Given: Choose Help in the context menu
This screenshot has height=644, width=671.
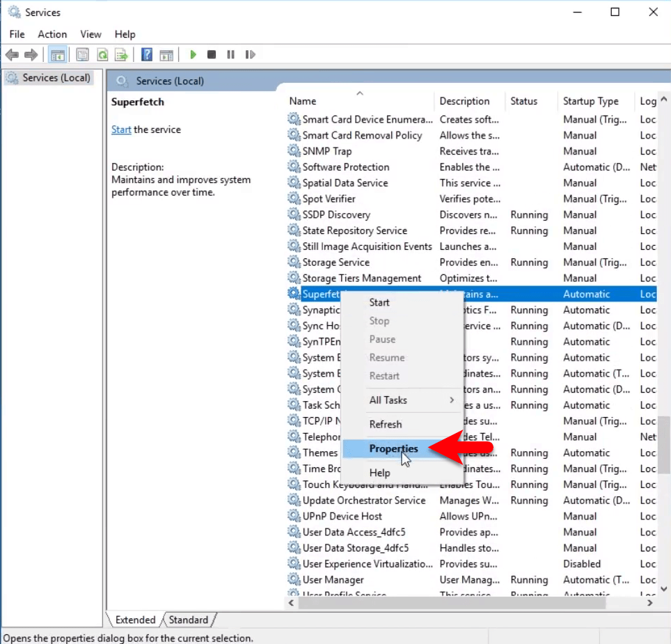Looking at the screenshot, I should 402,473.
